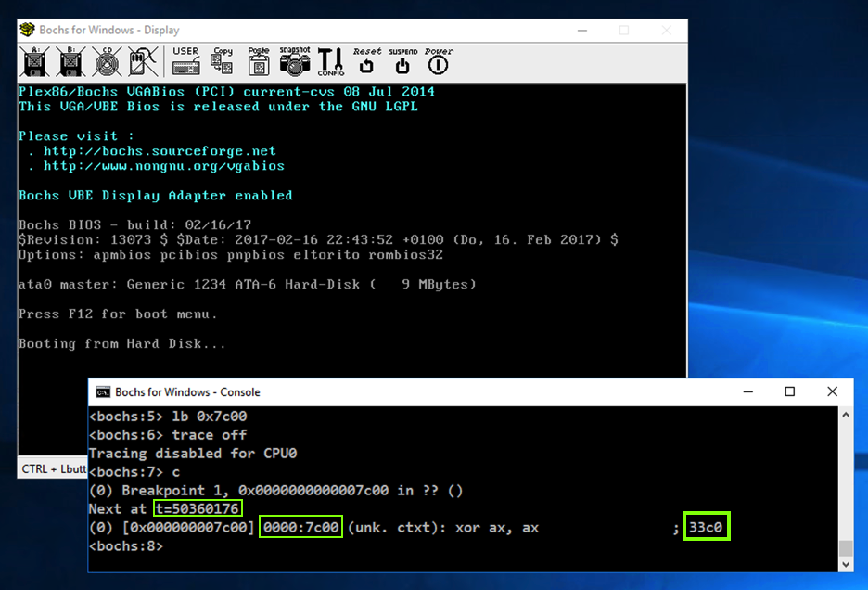868x590 pixels.
Task: Maximize the Bochs Console window
Action: tap(790, 391)
